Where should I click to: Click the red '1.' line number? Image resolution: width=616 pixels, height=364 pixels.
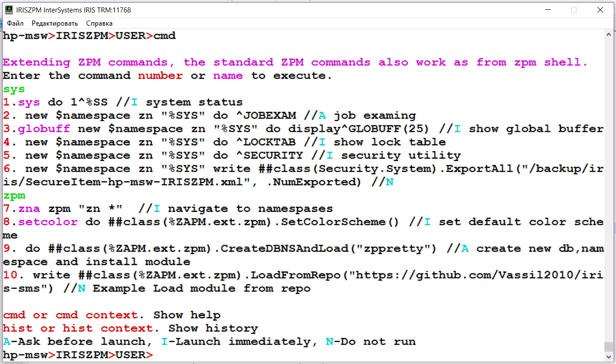click(6, 102)
